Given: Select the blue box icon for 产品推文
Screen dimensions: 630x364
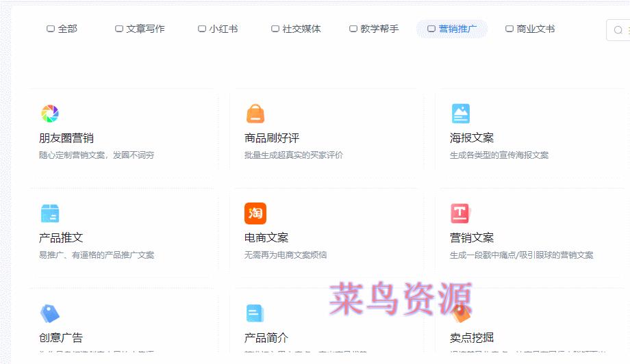Looking at the screenshot, I should 50,213.
